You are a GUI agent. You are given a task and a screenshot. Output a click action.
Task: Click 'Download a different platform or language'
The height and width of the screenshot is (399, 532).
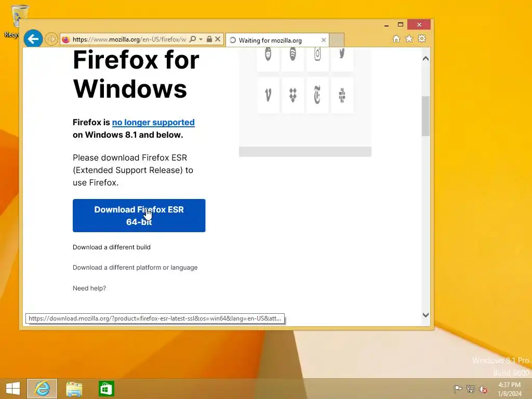[x=135, y=268]
